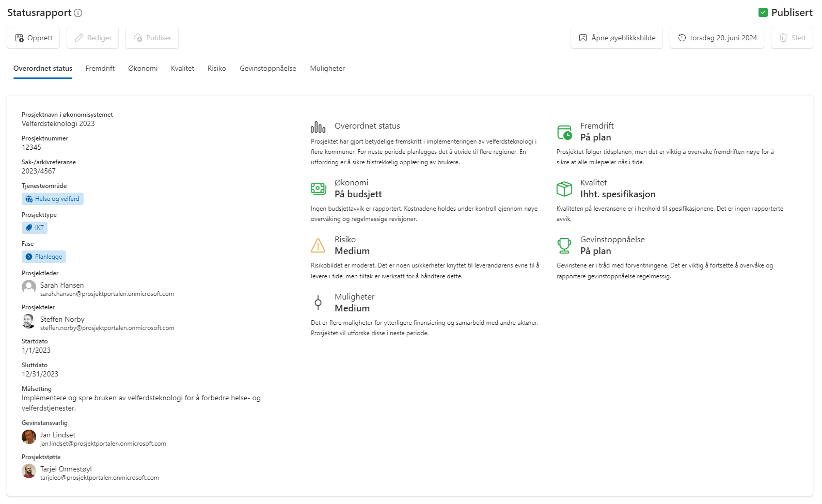Click Sarah Hansen's profile avatar
The height and width of the screenshot is (504, 822).
(x=29, y=287)
